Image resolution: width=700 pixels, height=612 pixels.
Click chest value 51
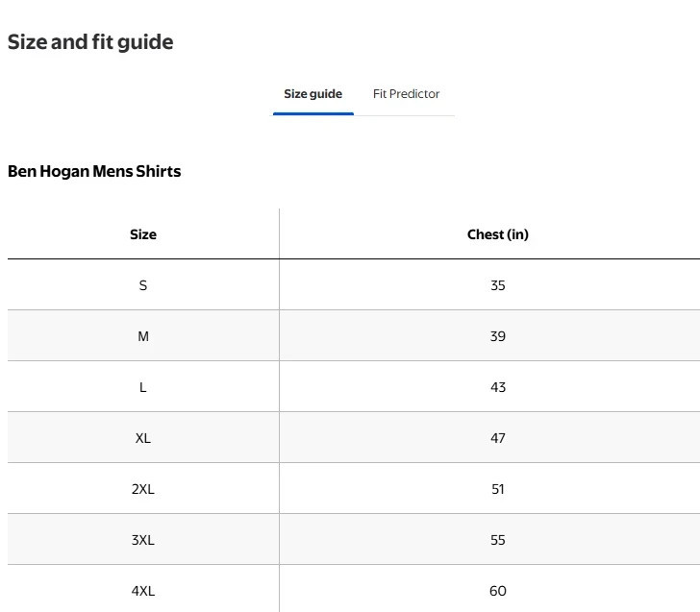[x=497, y=489]
